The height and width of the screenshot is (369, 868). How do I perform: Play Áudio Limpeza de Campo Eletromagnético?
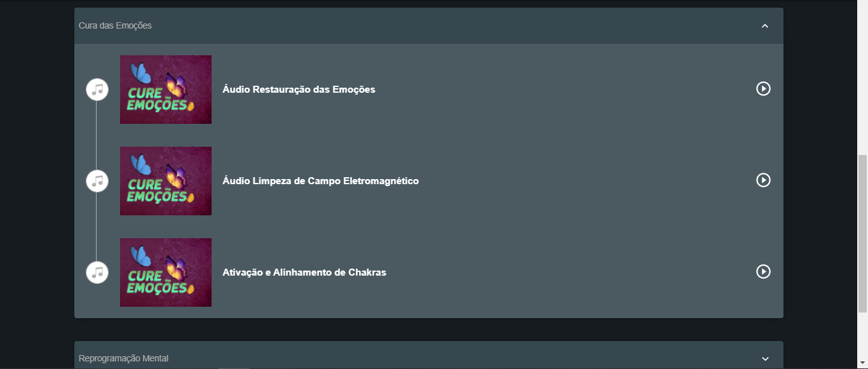(x=763, y=180)
